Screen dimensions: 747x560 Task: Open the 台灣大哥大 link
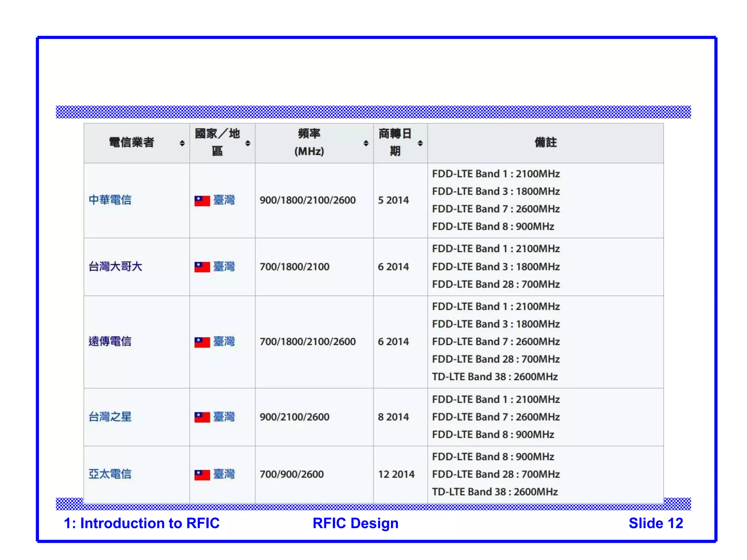[115, 267]
